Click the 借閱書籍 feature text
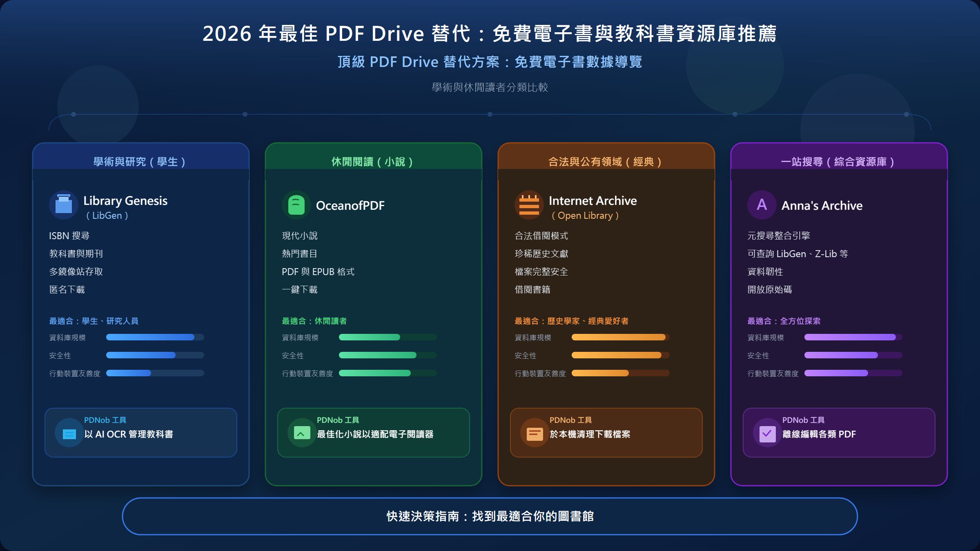This screenshot has width=980, height=551. pyautogui.click(x=532, y=290)
